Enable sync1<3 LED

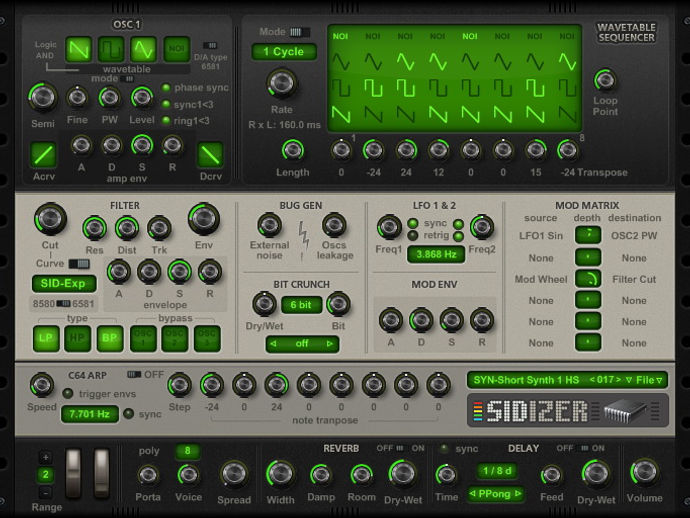point(166,104)
